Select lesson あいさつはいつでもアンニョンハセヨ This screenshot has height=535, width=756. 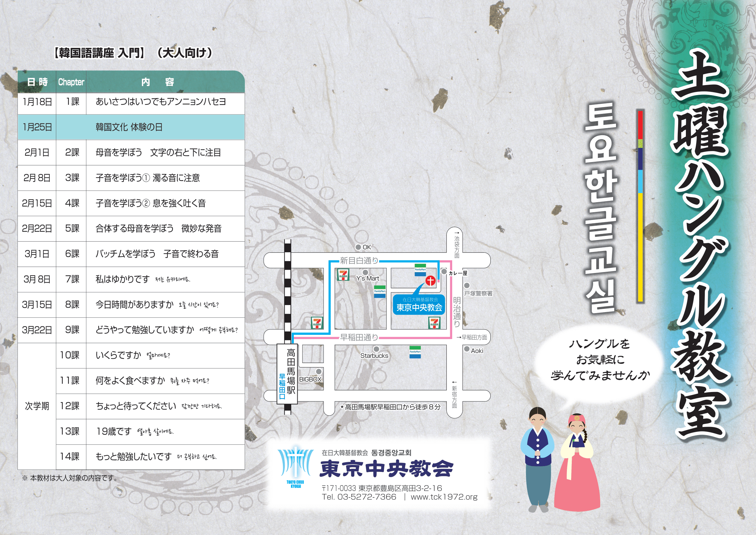pos(161,102)
